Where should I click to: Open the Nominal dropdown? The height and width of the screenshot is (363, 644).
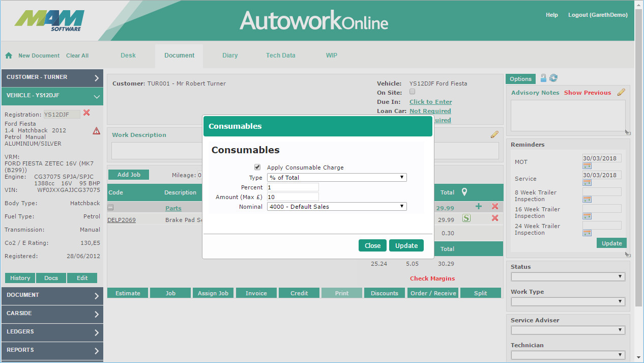coord(337,207)
